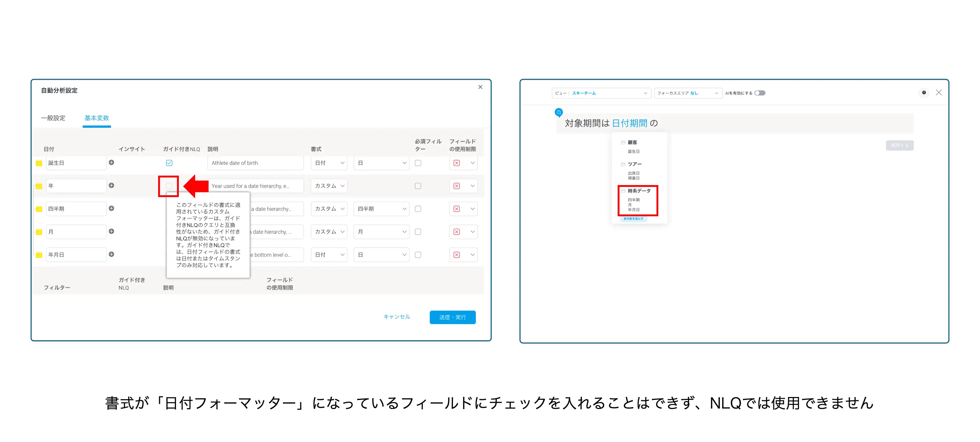Screen dimensions: 980x442
Task: Open the フォーカスエリア dropdown
Action: pyautogui.click(x=688, y=93)
